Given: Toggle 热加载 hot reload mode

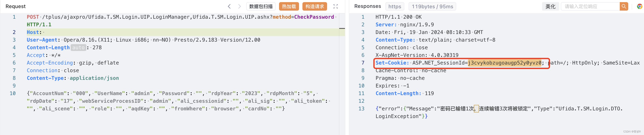Looking at the screenshot, I should click(x=289, y=6).
